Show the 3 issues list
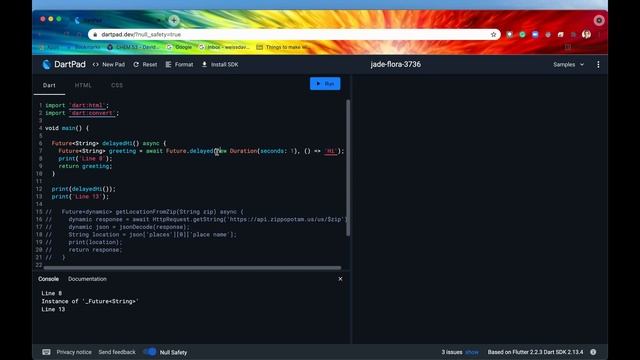640x360 pixels. click(x=472, y=352)
